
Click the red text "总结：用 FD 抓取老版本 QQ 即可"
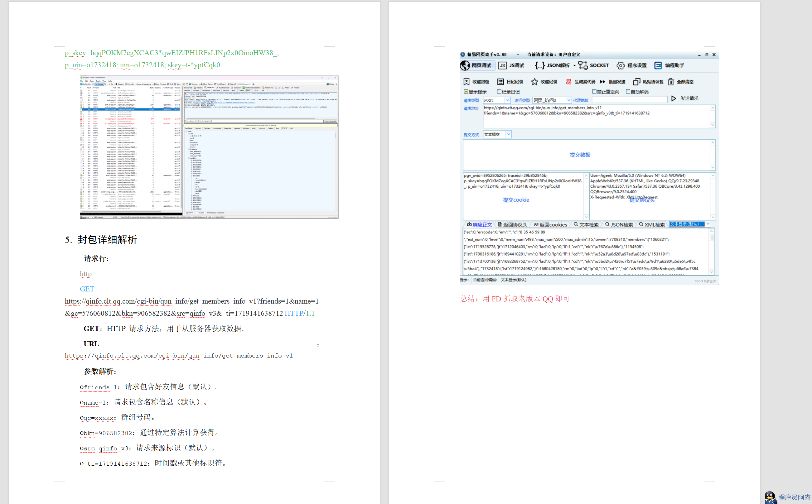(x=515, y=299)
